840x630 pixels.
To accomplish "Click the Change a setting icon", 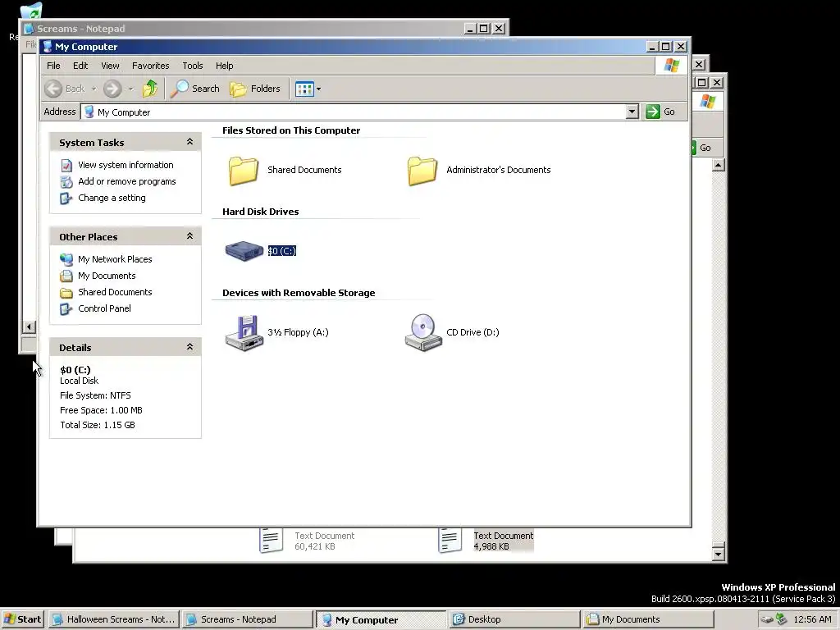I will coord(66,199).
